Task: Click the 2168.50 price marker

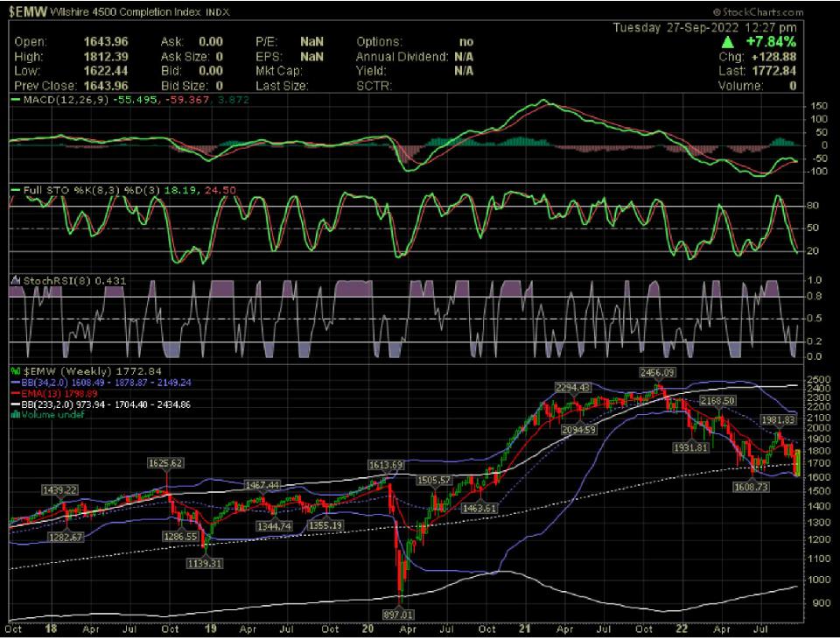Action: (x=717, y=401)
